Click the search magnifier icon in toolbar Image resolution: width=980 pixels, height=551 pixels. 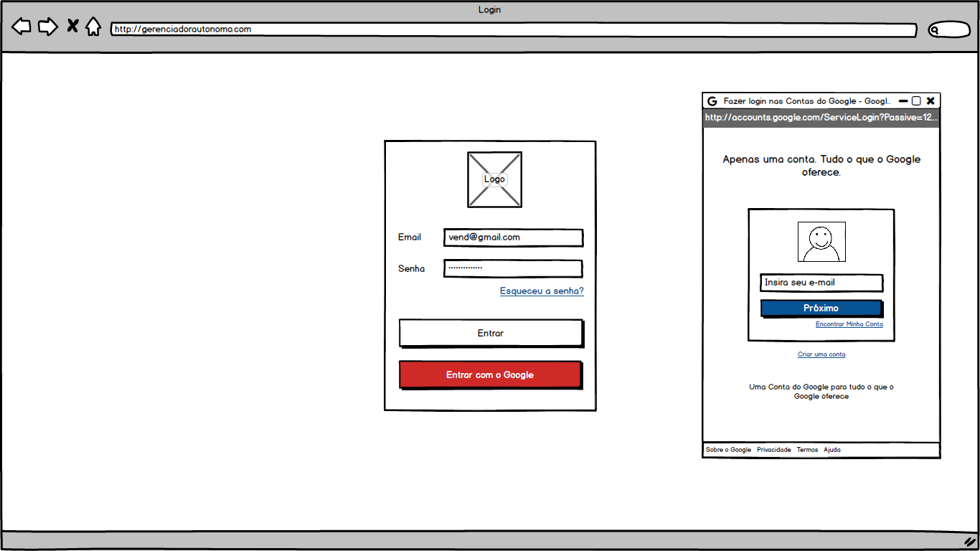935,30
